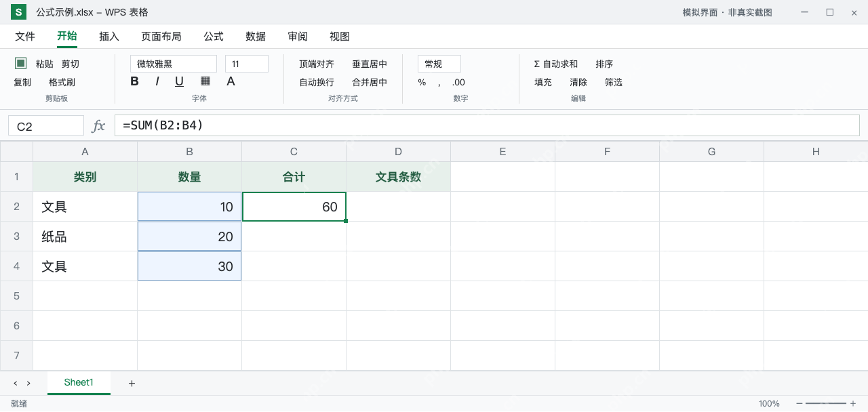Click the paste clipboard icon
This screenshot has height=412, width=868.
click(x=21, y=63)
